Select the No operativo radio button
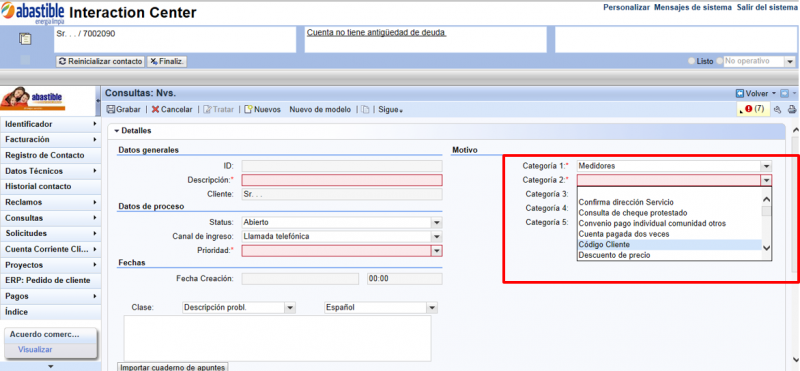 tap(719, 61)
